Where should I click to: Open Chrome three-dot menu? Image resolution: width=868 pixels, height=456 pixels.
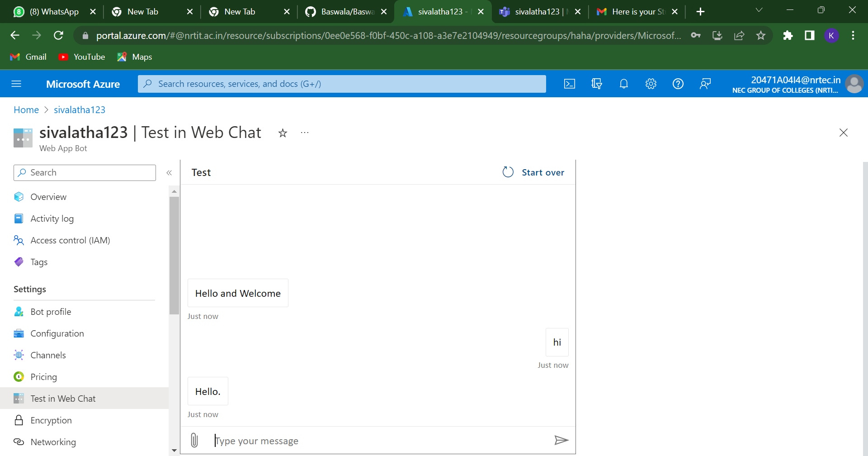coord(853,35)
